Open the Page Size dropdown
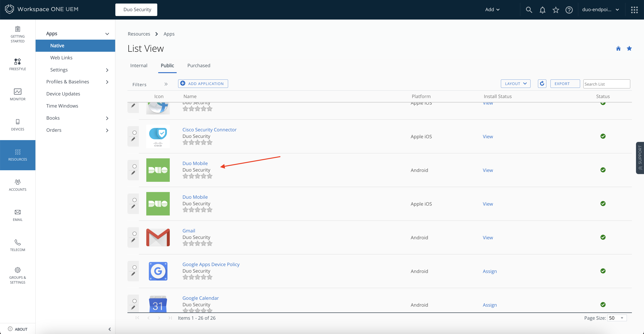 coord(617,318)
